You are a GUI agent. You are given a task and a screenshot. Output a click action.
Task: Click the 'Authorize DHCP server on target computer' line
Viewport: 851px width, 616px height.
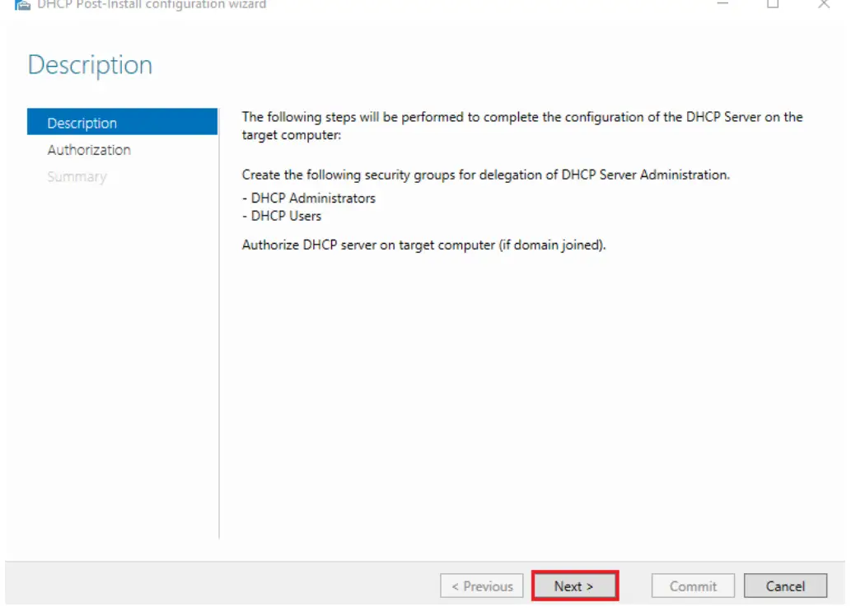click(423, 245)
